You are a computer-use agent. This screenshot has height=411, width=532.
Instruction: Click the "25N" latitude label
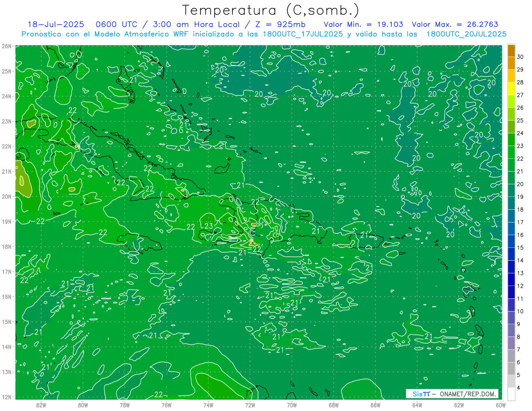(6, 71)
